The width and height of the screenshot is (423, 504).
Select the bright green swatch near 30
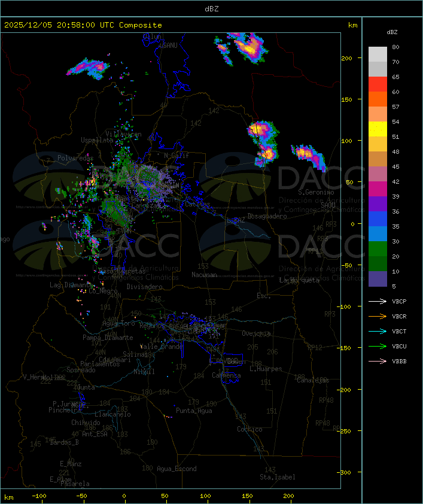pyautogui.click(x=378, y=249)
